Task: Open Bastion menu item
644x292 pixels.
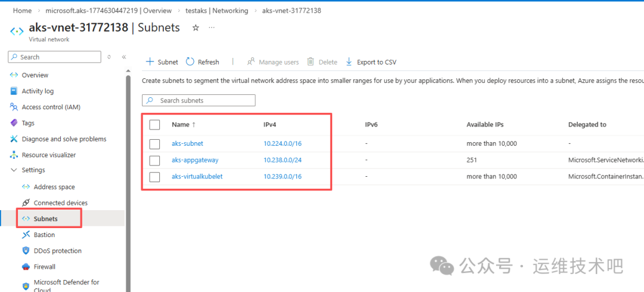Action: click(44, 235)
